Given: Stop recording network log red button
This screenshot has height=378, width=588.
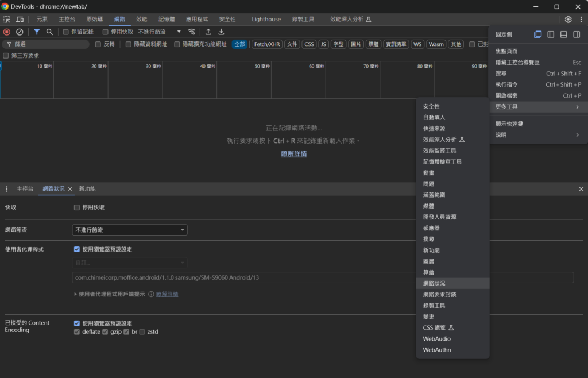Looking at the screenshot, I should 7,32.
